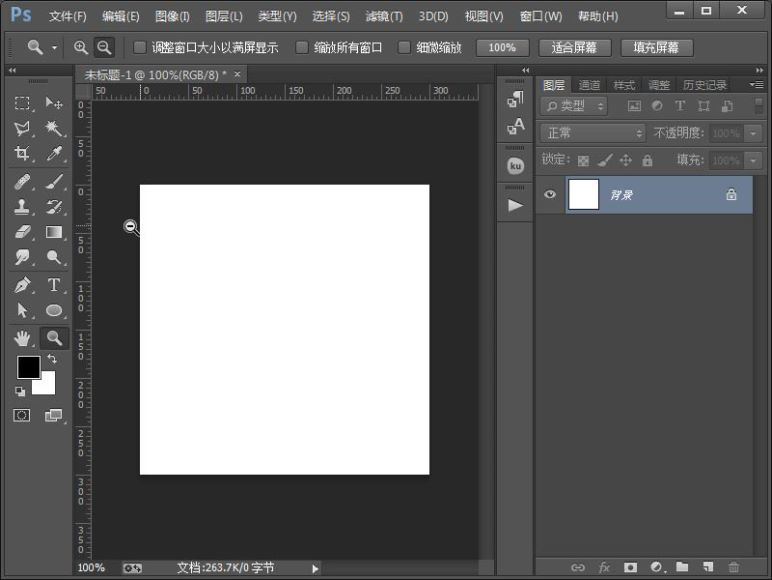Reset default foreground and background colors
This screenshot has width=772, height=580.
(x=20, y=392)
